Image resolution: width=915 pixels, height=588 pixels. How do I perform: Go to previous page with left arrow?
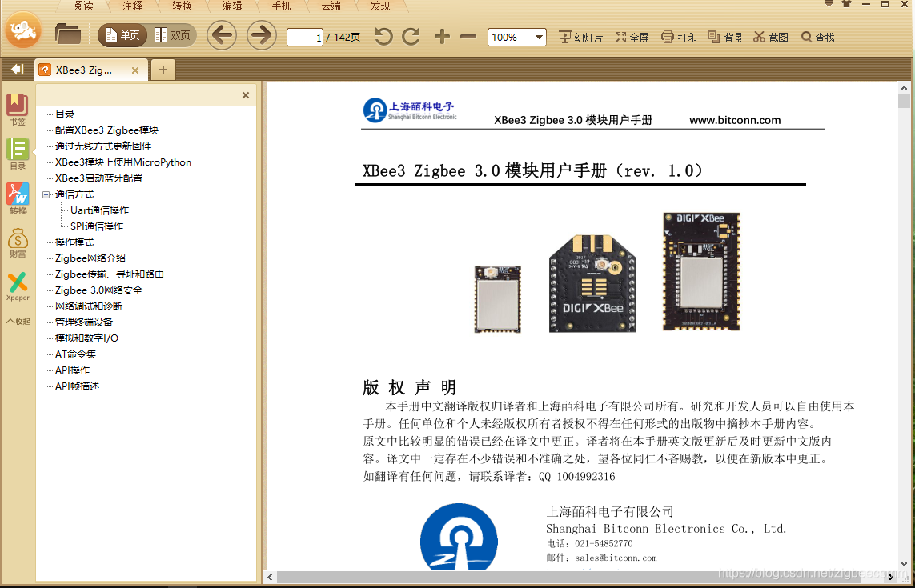click(x=222, y=35)
